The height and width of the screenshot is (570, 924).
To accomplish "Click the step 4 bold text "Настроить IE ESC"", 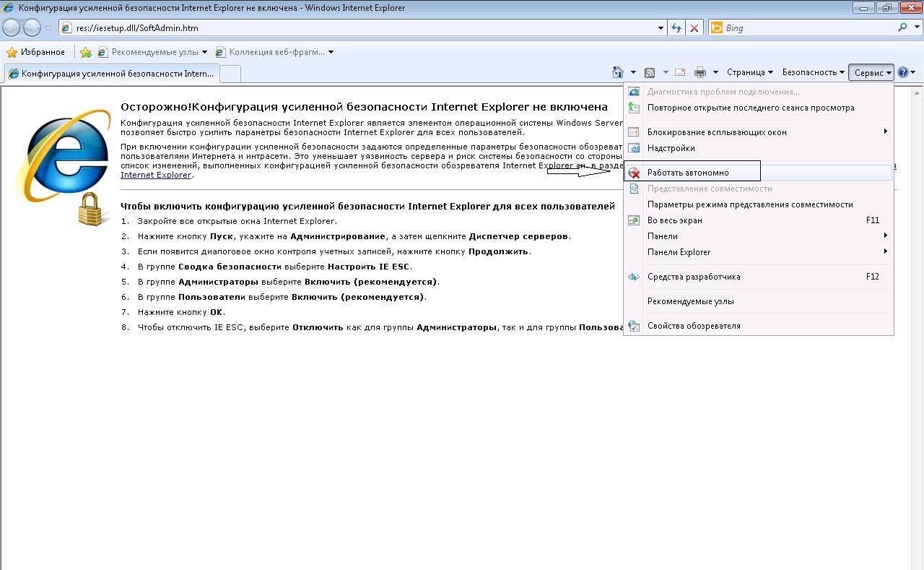I will point(369,267).
